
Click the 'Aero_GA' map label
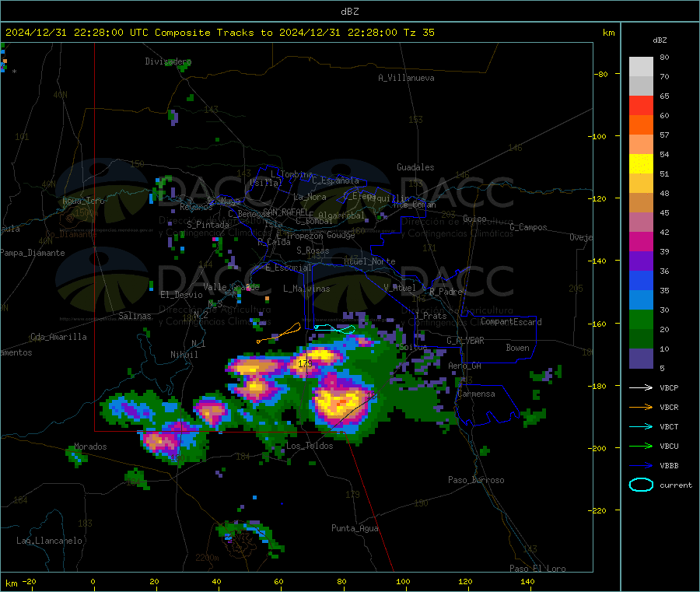click(x=464, y=366)
